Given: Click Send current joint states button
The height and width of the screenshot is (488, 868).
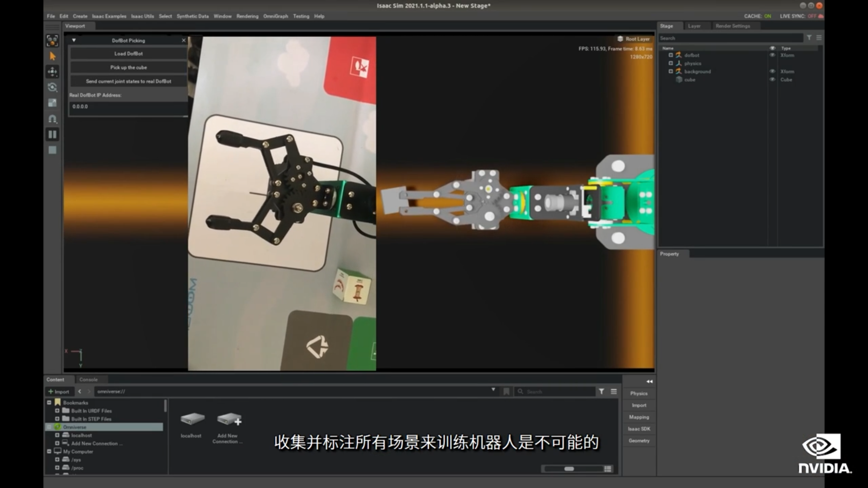Looking at the screenshot, I should point(129,81).
